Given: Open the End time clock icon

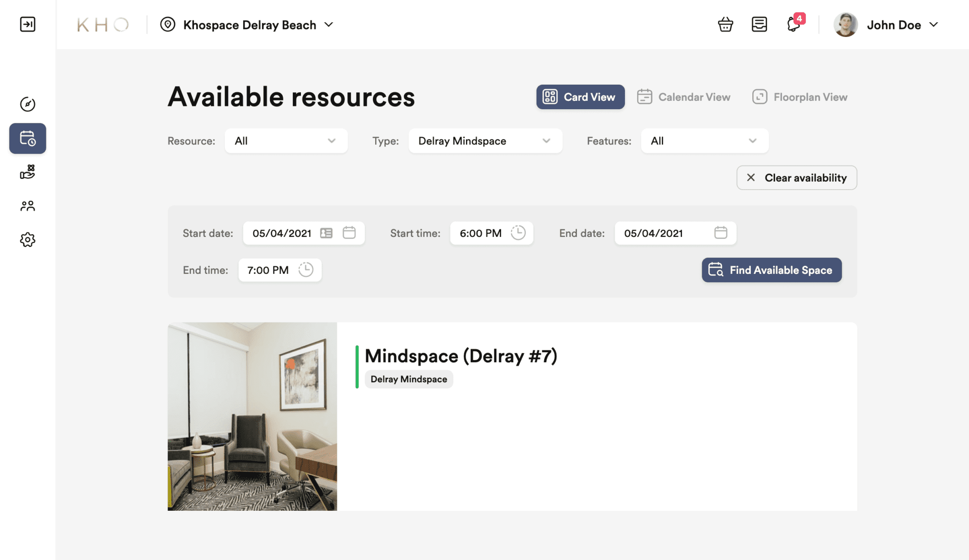Looking at the screenshot, I should click(x=306, y=270).
